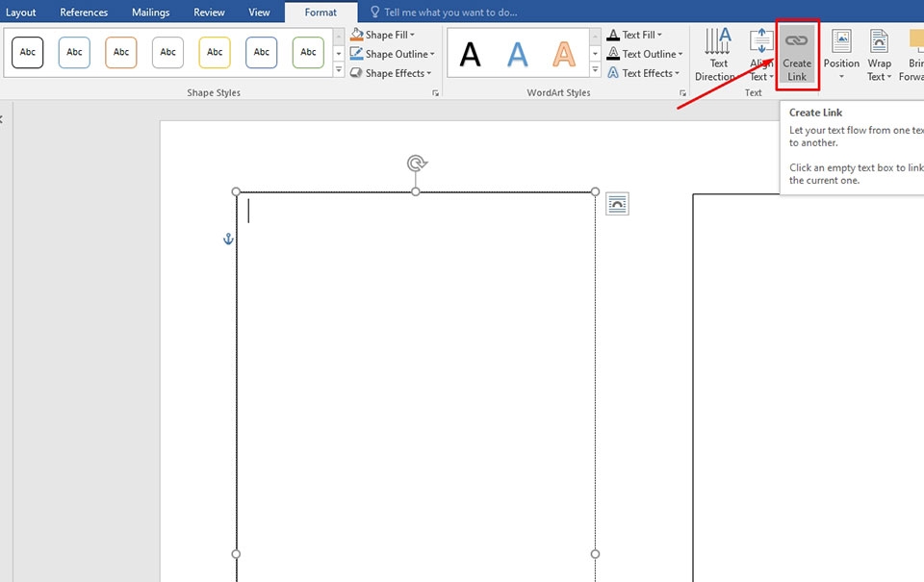Viewport: 924px width, 582px height.
Task: Expand the Shape Styles gallery more arrow
Action: tap(339, 70)
